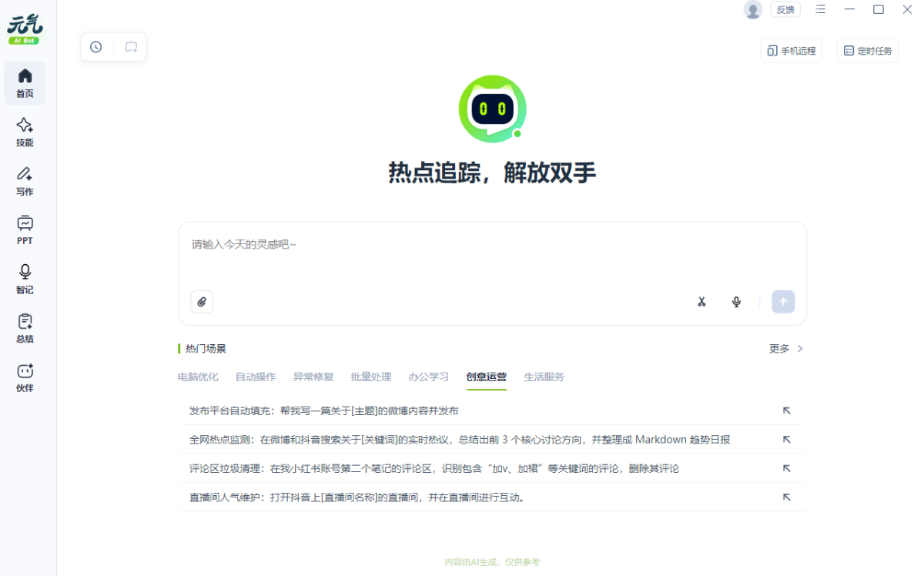Select the 创意运营 tab

click(486, 377)
